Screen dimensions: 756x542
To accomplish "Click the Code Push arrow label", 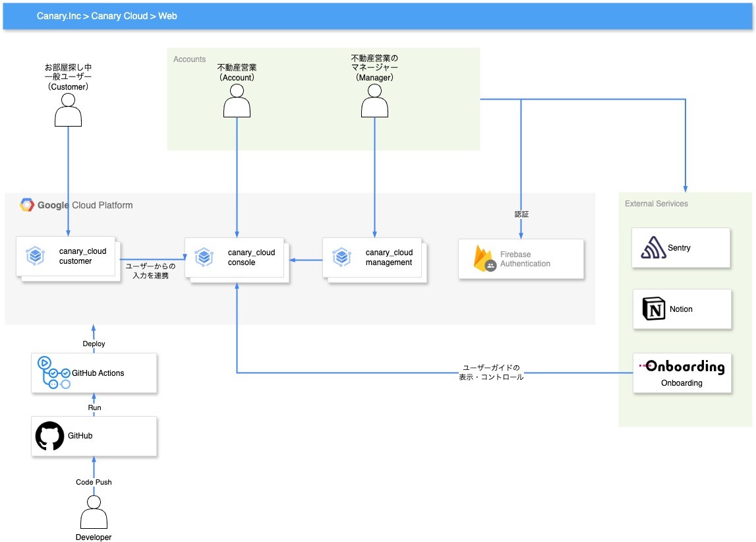I will [94, 482].
